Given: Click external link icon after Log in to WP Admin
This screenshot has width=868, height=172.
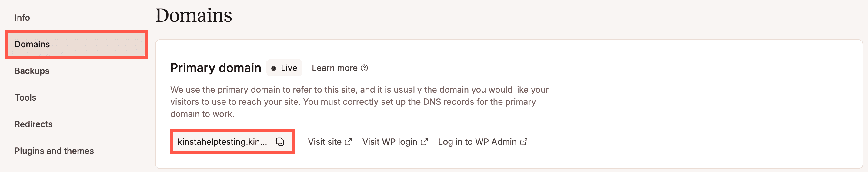Looking at the screenshot, I should [524, 142].
